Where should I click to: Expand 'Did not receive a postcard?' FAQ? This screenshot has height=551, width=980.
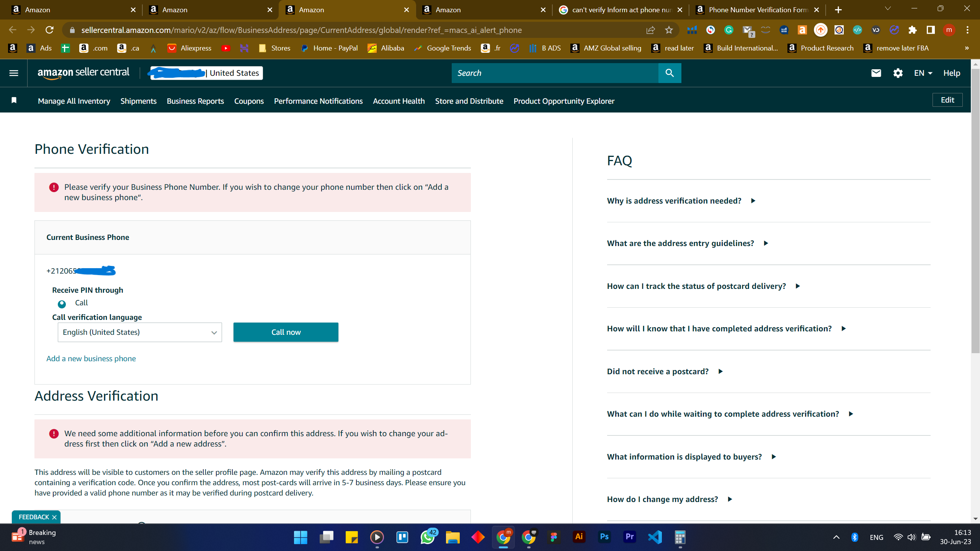click(665, 372)
